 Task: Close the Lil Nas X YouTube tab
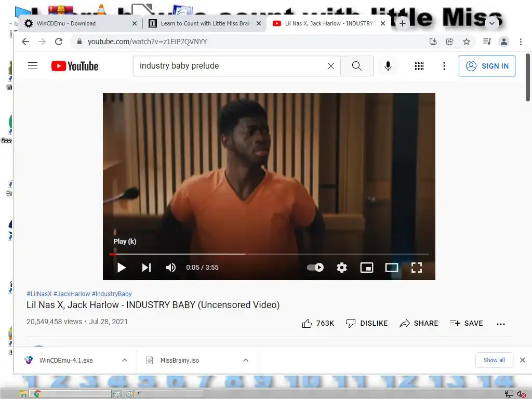pos(383,23)
